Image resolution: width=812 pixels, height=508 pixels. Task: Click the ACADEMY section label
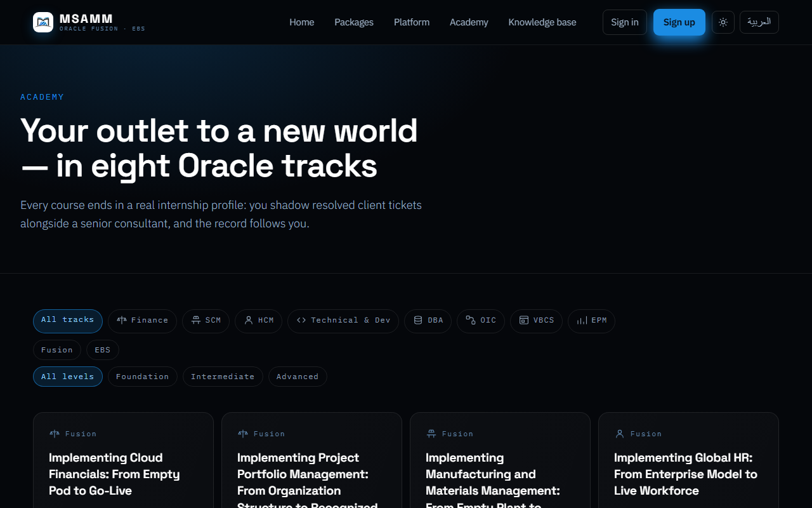(x=43, y=97)
